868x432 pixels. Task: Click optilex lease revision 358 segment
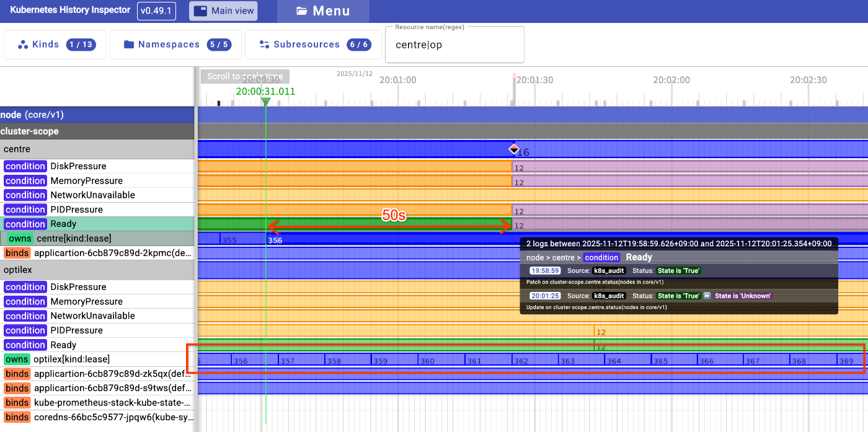coord(347,360)
